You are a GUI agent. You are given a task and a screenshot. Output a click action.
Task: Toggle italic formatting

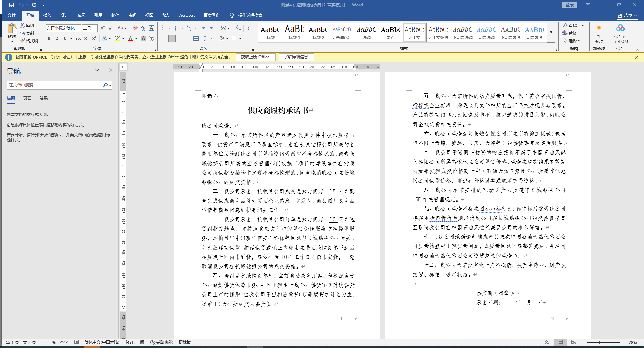pyautogui.click(x=57, y=38)
